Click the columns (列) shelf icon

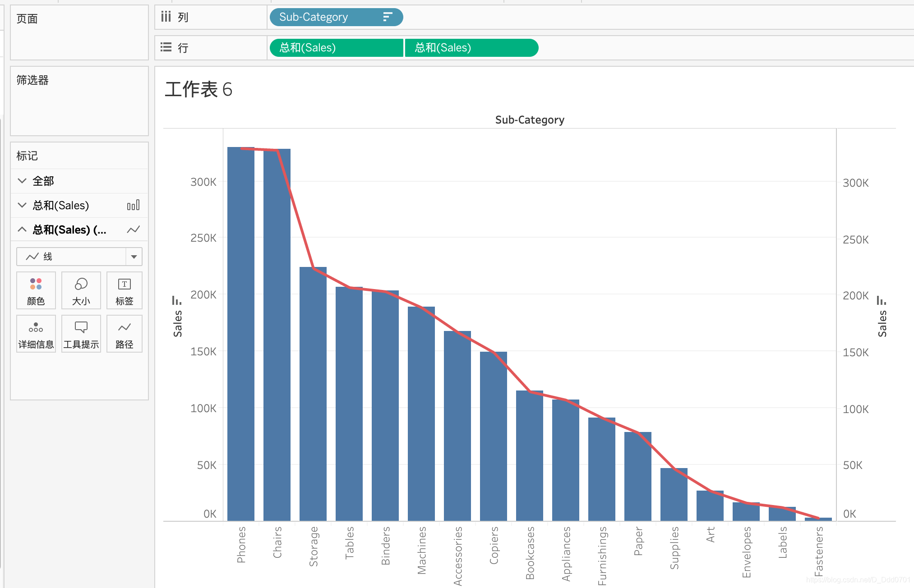coord(166,17)
